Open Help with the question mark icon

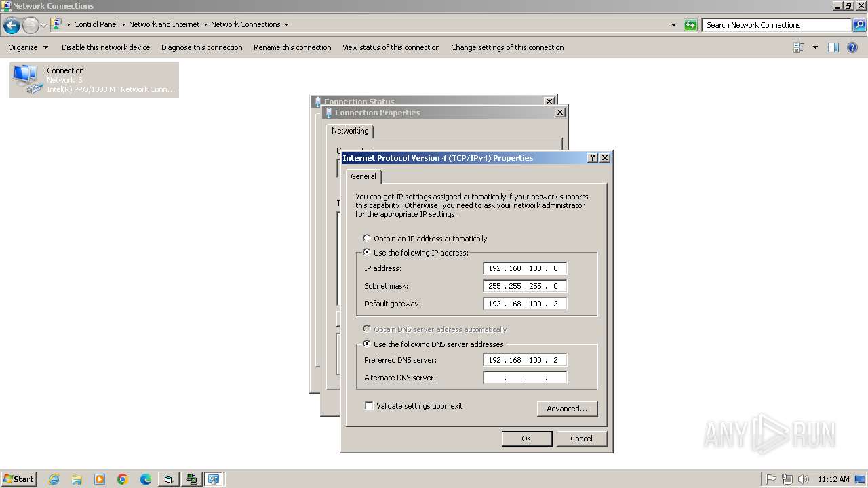coord(852,47)
